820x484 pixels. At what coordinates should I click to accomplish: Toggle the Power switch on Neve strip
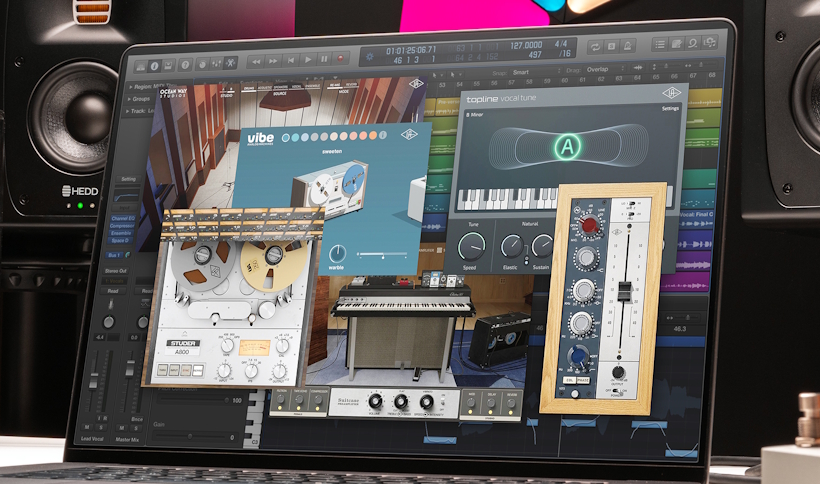click(x=619, y=391)
